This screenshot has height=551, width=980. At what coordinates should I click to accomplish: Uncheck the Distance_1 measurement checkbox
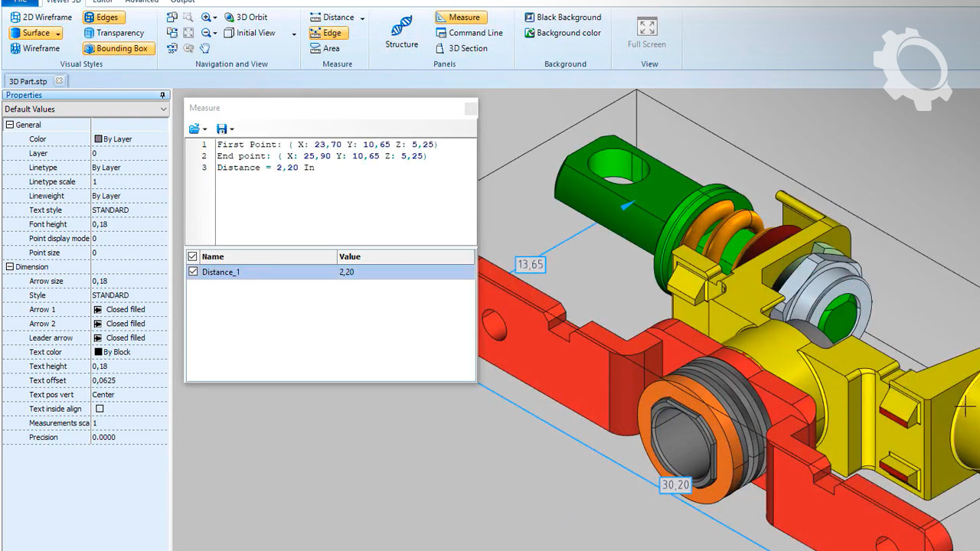[193, 272]
